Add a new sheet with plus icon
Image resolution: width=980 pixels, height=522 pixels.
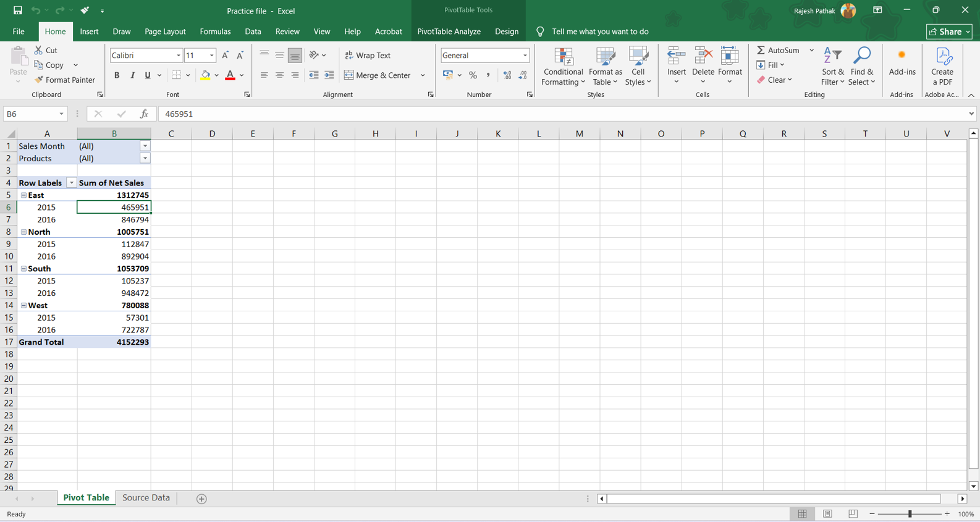201,499
